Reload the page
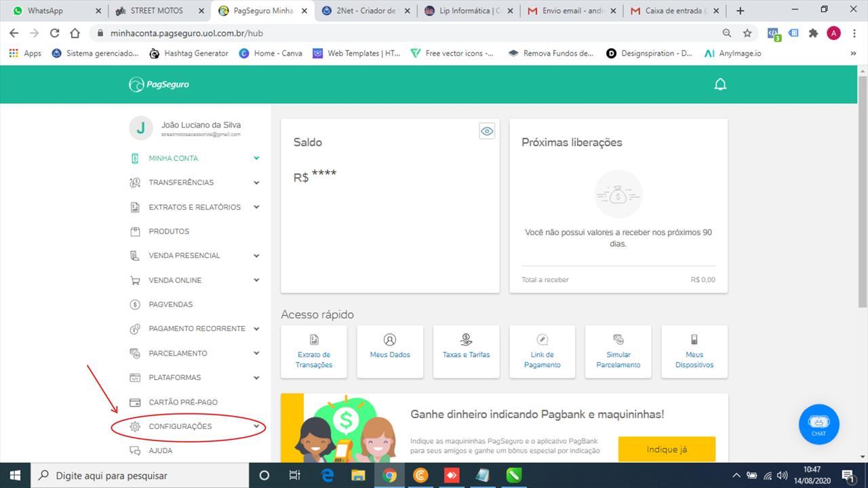This screenshot has width=868, height=488. click(x=54, y=33)
